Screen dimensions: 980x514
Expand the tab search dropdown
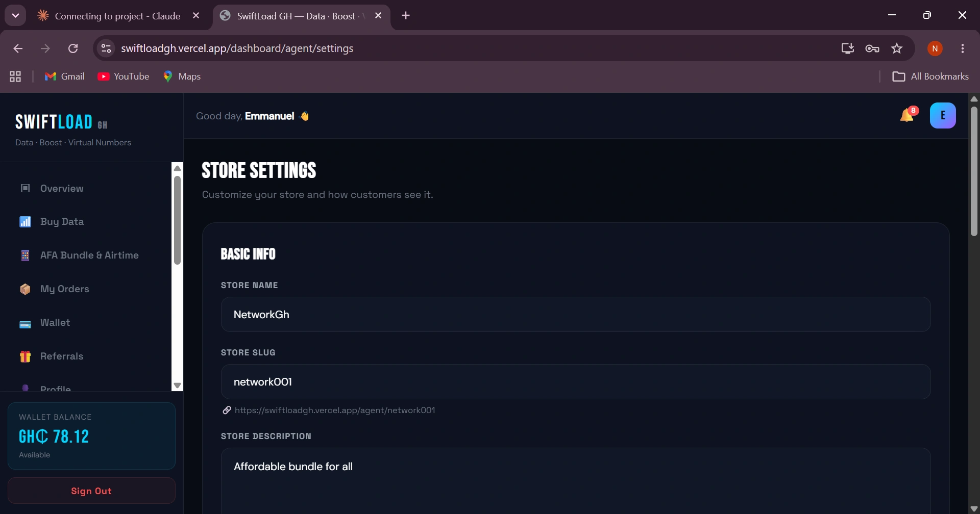pyautogui.click(x=15, y=16)
